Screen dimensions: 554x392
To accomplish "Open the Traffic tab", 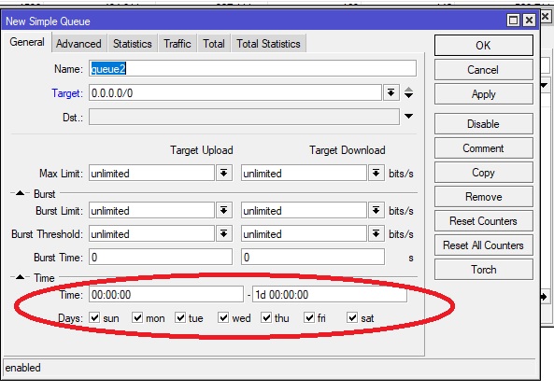I will (x=178, y=43).
